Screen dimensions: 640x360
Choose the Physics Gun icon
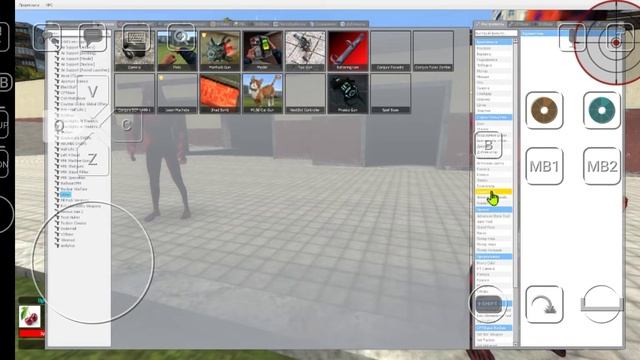(x=348, y=93)
